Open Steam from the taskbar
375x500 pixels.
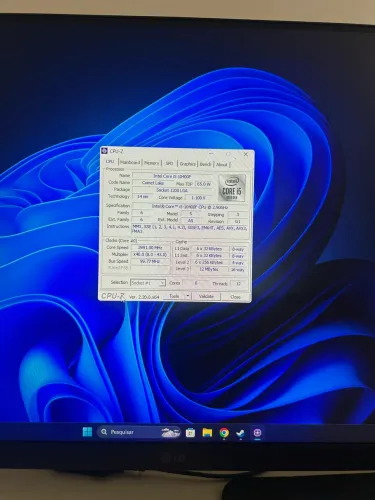click(x=241, y=433)
